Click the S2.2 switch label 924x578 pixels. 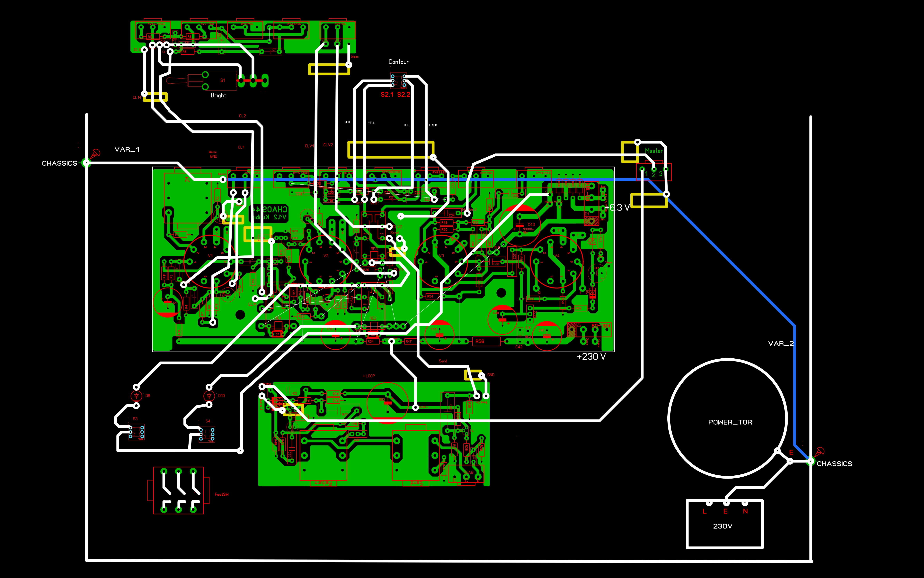[x=403, y=95]
